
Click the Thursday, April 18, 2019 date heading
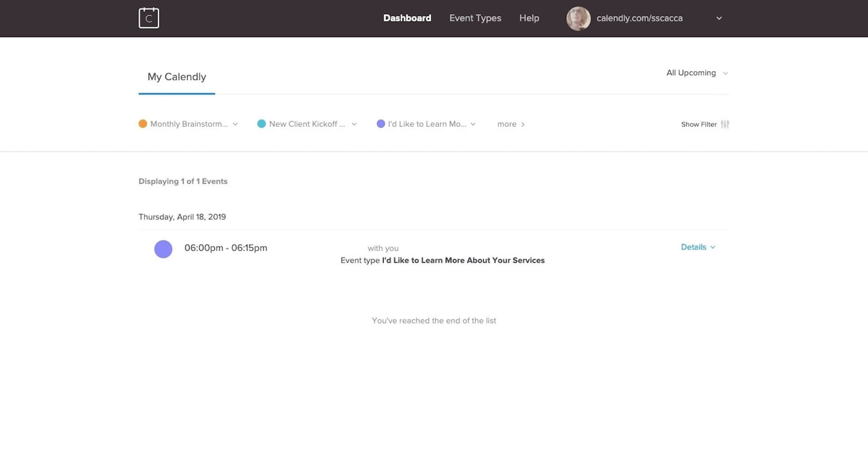pos(182,217)
